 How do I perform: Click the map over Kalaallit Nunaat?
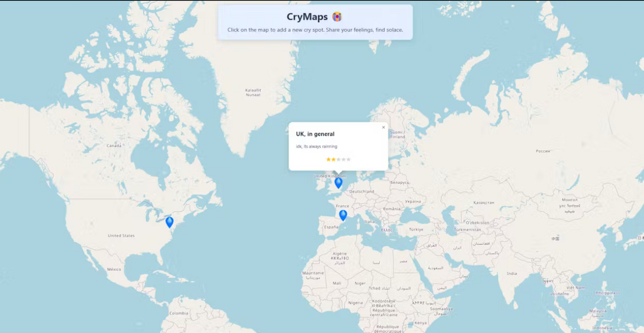coord(252,91)
